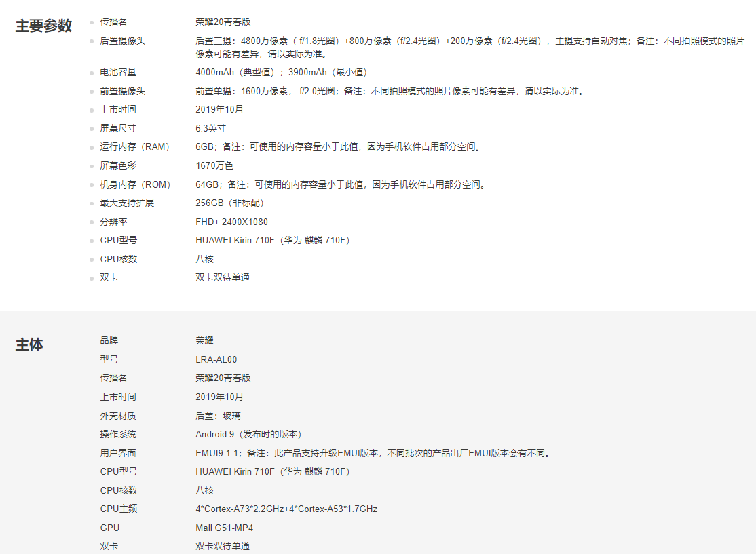The height and width of the screenshot is (554, 756).
Task: Select the 主要参数 section heading
Action: tap(43, 26)
